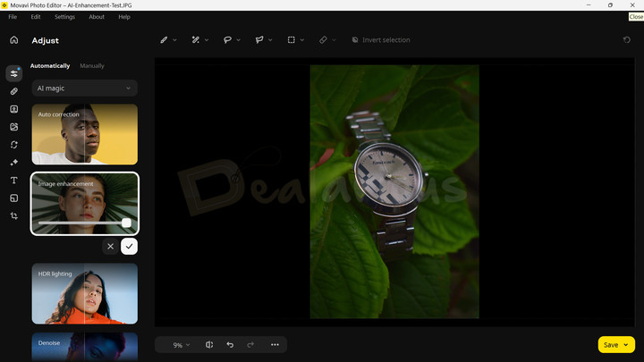Open the portrait background tool in sidebar
Screen dimensions: 644x362
point(14,109)
